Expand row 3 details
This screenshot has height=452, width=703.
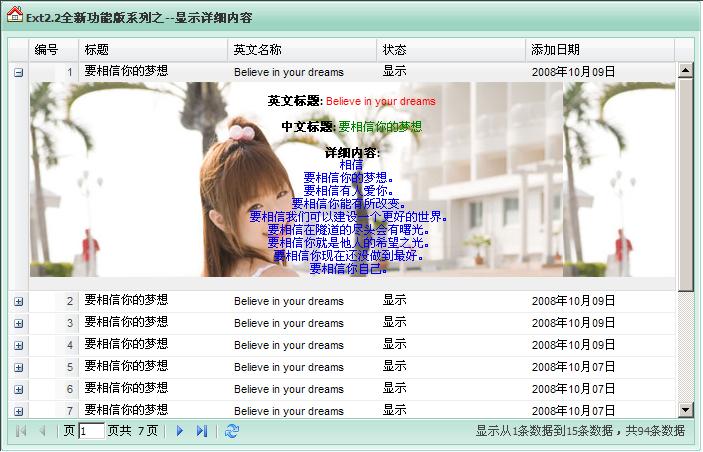pos(18,323)
